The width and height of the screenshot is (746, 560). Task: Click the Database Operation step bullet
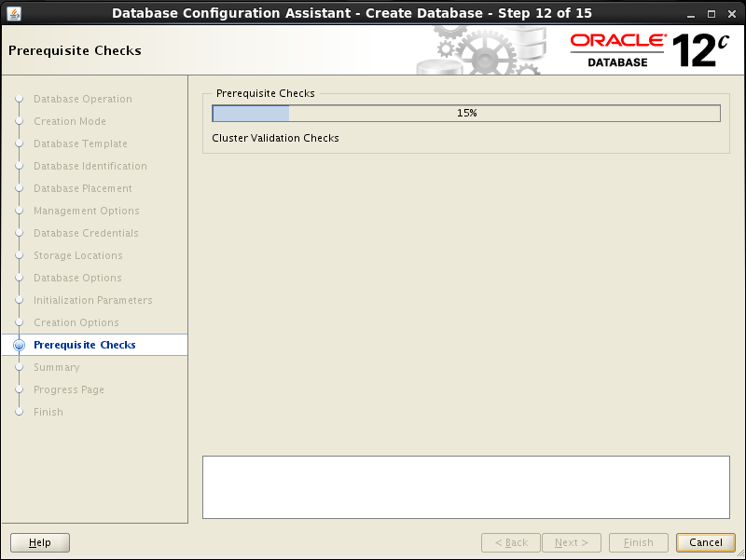click(19, 99)
